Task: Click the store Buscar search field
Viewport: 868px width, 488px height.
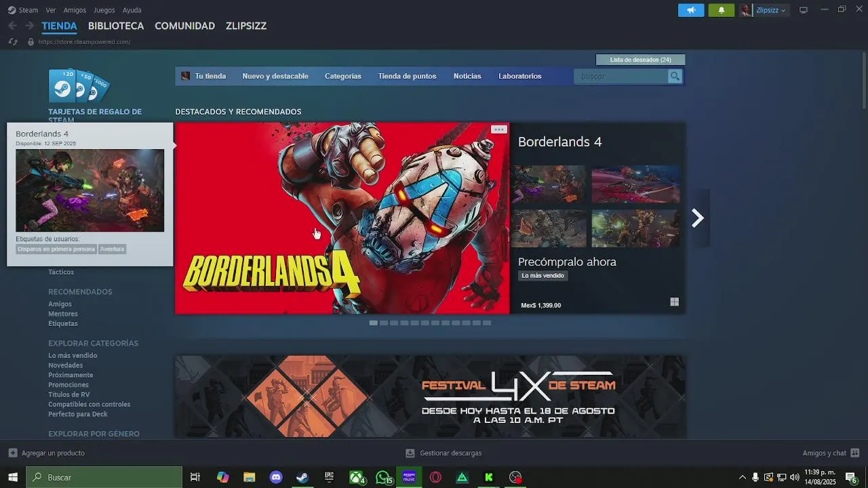Action: [x=621, y=77]
